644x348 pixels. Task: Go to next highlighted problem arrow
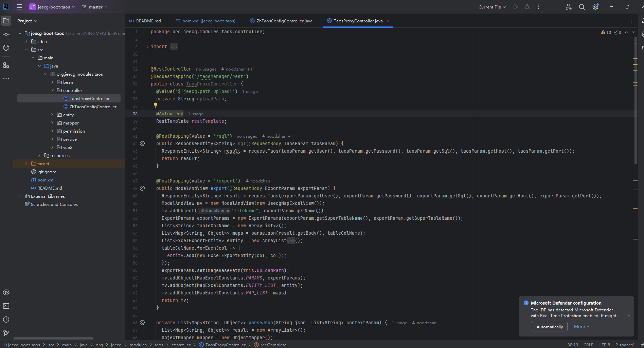pyautogui.click(x=633, y=32)
